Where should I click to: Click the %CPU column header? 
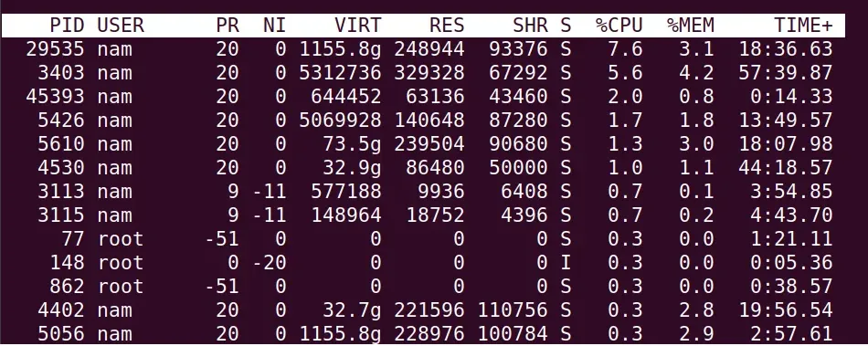(x=619, y=26)
